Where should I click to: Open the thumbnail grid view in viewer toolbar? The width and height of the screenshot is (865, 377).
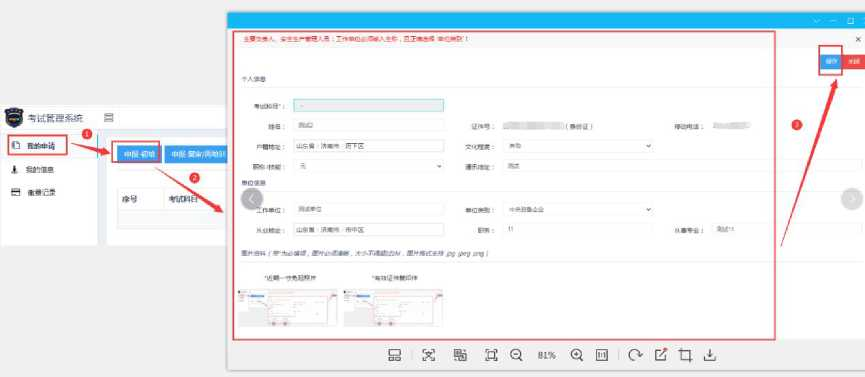pos(394,355)
